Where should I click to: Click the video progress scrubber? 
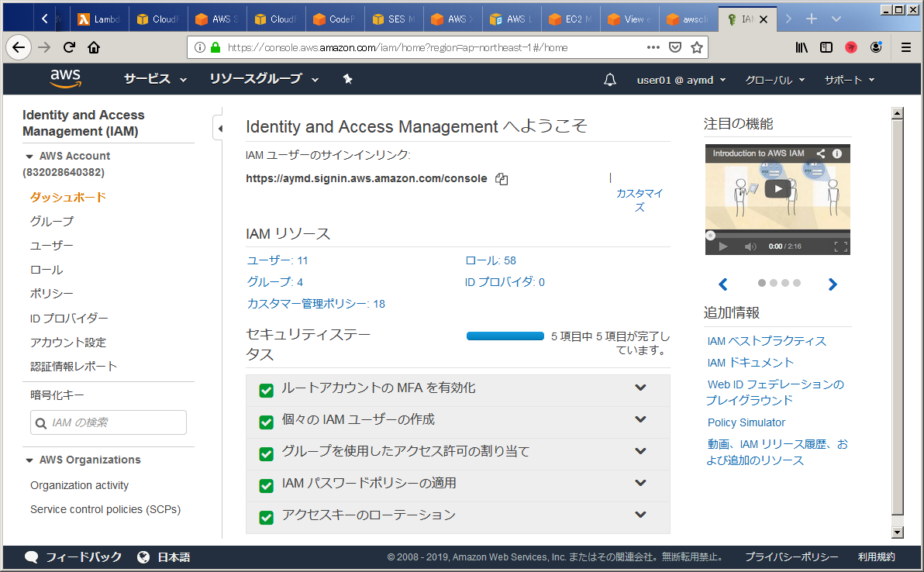coord(710,236)
